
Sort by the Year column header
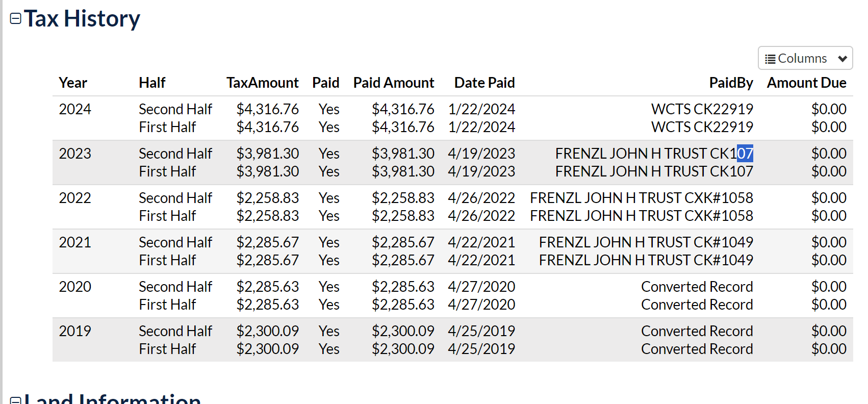[73, 83]
